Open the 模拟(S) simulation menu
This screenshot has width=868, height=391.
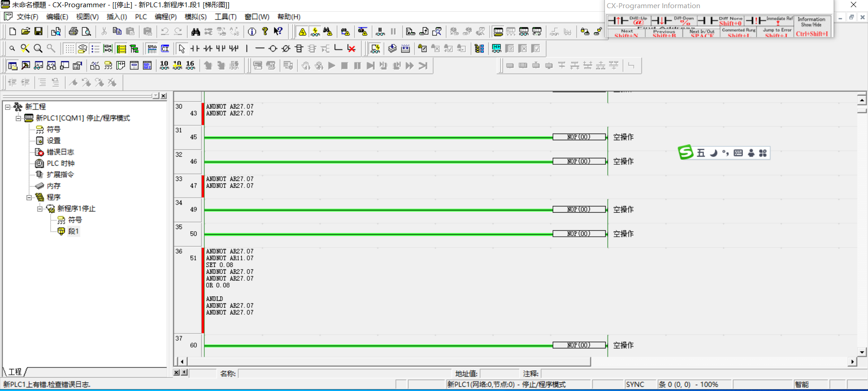pyautogui.click(x=195, y=17)
